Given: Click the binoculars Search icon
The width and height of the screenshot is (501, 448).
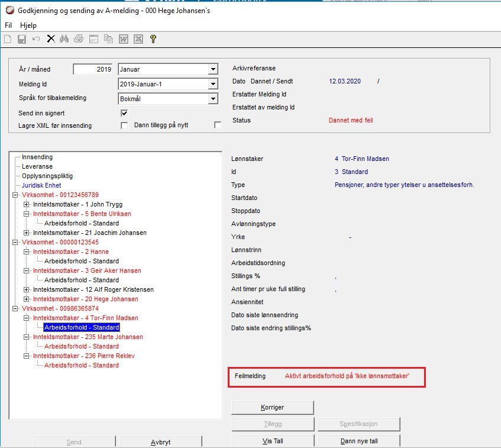Looking at the screenshot, I should point(64,39).
